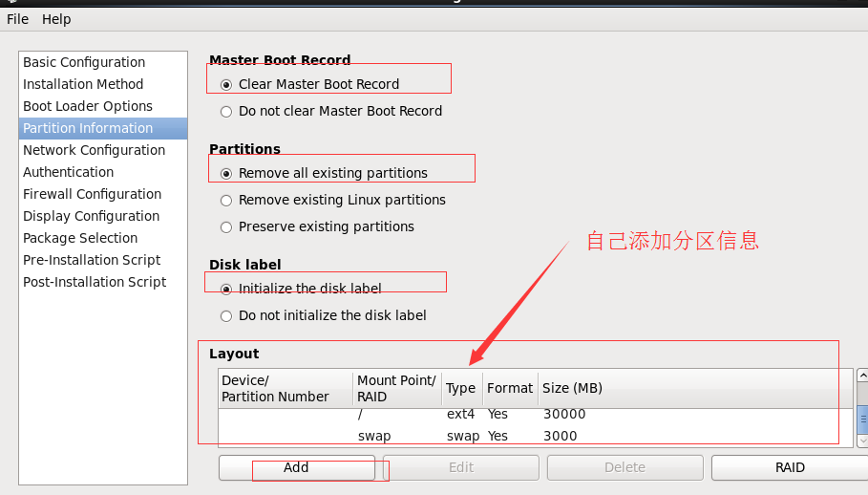Click layout list scrollbar thumb

[x=862, y=420]
